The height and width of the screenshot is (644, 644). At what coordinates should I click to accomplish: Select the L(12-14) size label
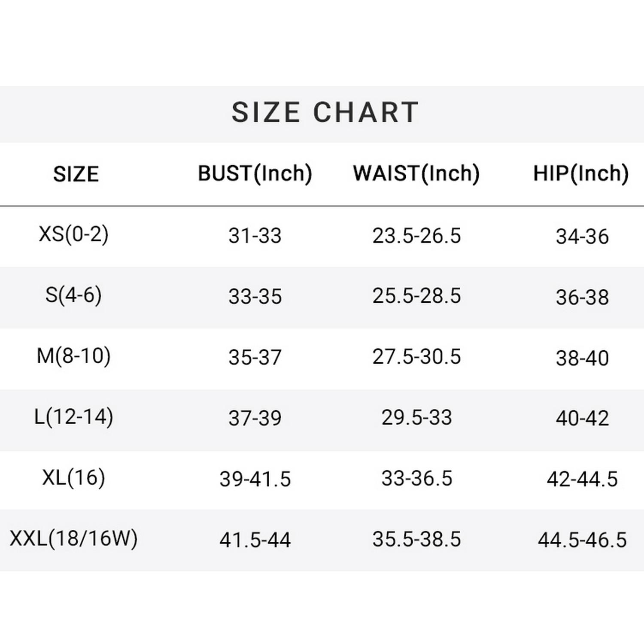[73, 417]
